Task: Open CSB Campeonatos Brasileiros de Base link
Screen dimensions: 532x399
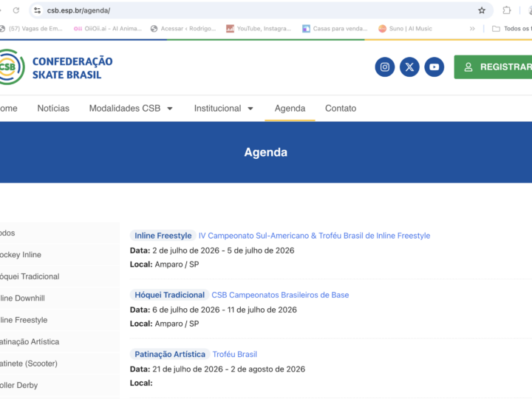Action: point(280,295)
